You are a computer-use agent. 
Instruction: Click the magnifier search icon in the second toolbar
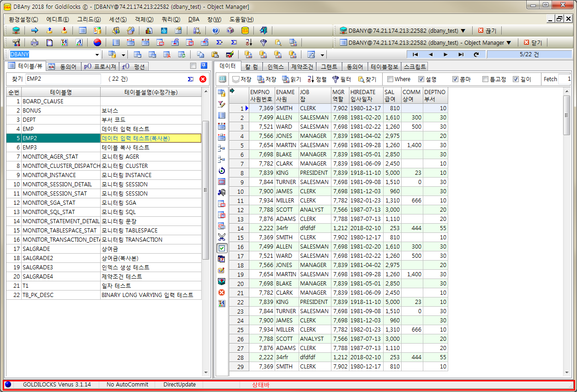278,42
